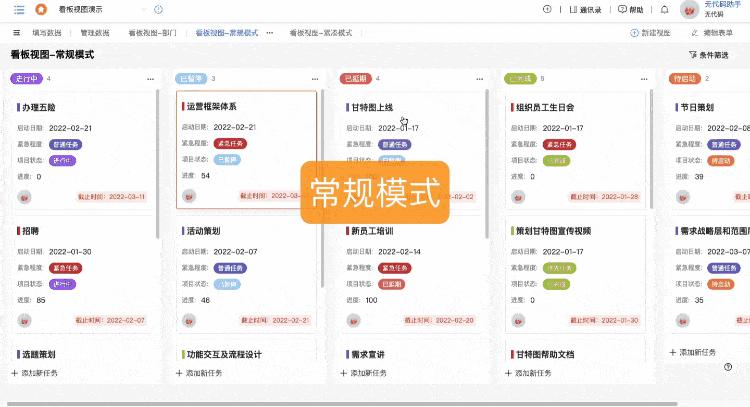
Task: Click the orange home app logo
Action: point(41,9)
